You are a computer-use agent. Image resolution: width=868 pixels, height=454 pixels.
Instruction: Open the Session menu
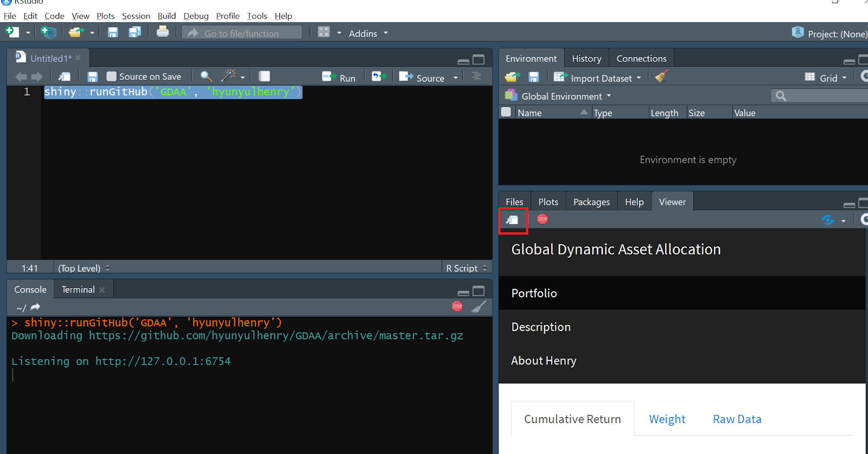[136, 16]
